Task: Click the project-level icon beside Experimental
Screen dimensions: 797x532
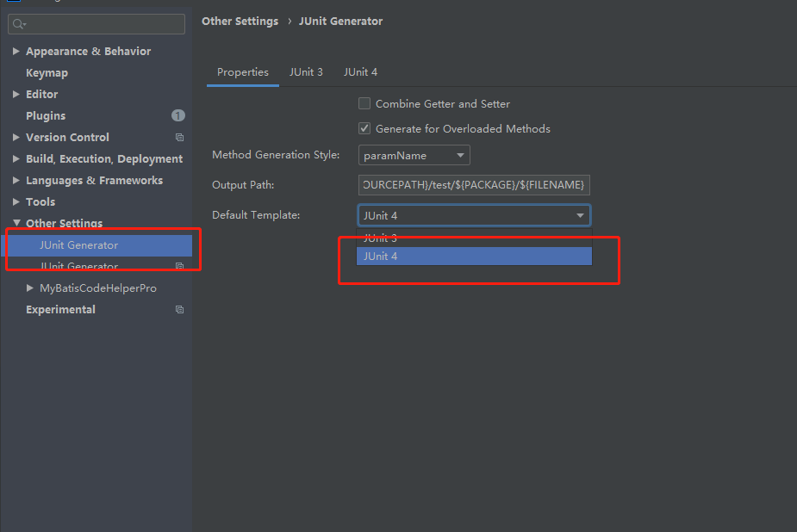Action: [x=179, y=310]
